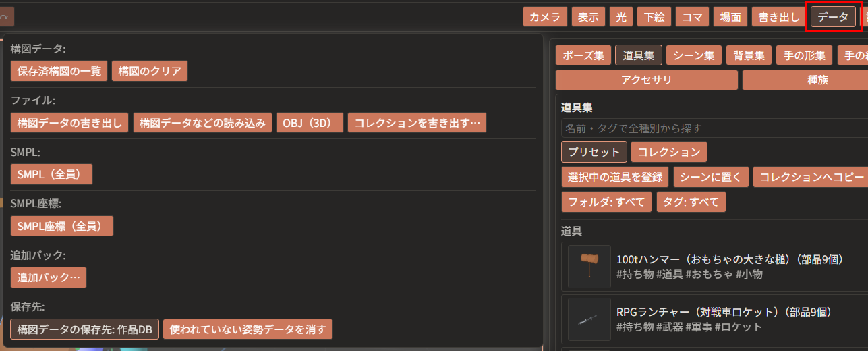Close the データ menu button
Viewport: 868px width, 351px height.
(833, 17)
